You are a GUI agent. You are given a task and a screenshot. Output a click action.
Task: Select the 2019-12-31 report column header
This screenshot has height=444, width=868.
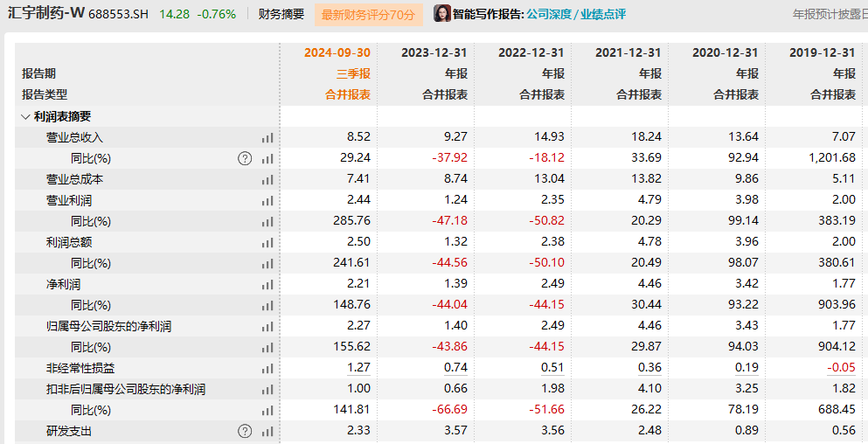coord(823,52)
